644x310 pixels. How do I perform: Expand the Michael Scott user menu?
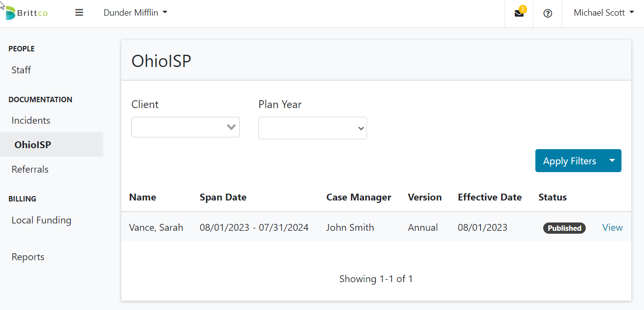[603, 13]
